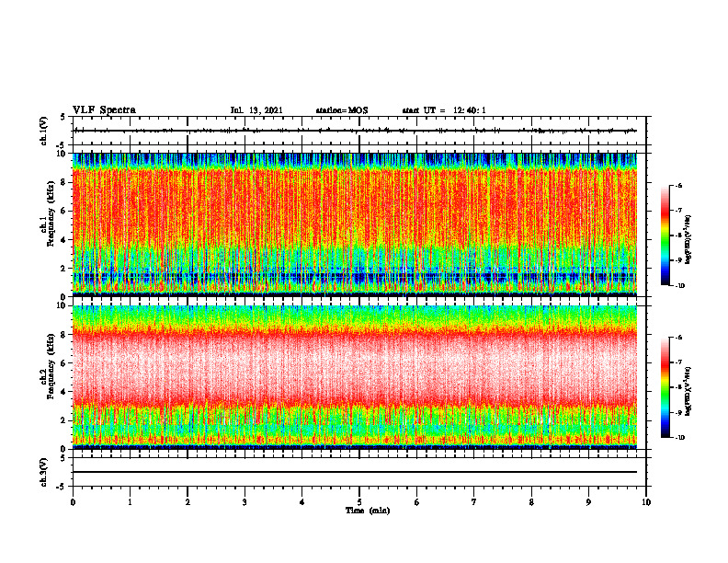Image resolution: width=728 pixels, height=563 pixels.
Task: Click inside the ch.1 spectrogram panel
Action: 355,224
